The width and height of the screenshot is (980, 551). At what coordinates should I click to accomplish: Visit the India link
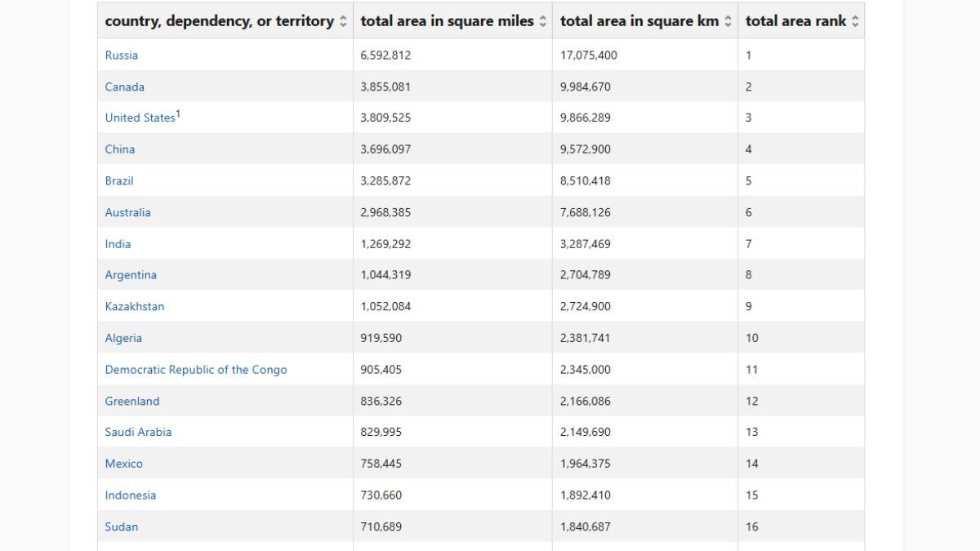coord(118,244)
